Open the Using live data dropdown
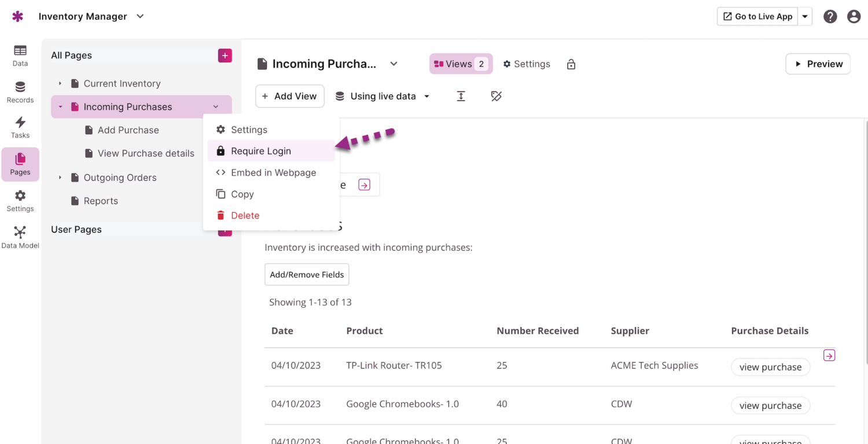The width and height of the screenshot is (868, 444). coord(383,97)
